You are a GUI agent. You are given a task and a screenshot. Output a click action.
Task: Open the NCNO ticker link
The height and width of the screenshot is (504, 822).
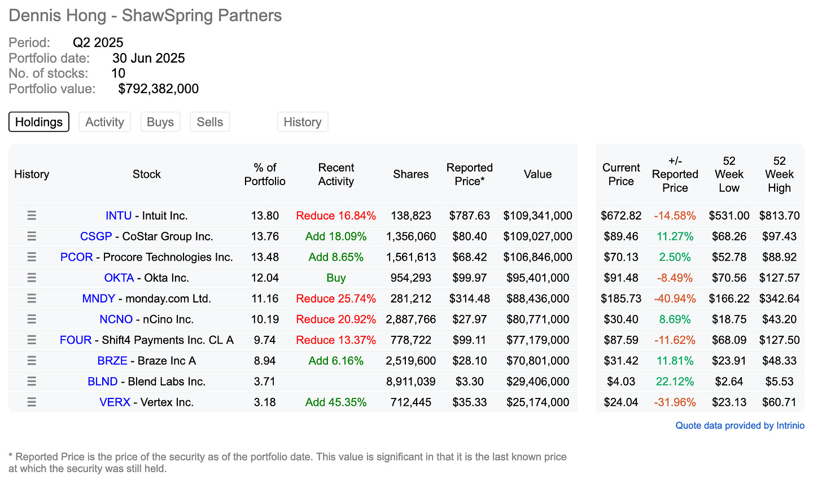[116, 319]
